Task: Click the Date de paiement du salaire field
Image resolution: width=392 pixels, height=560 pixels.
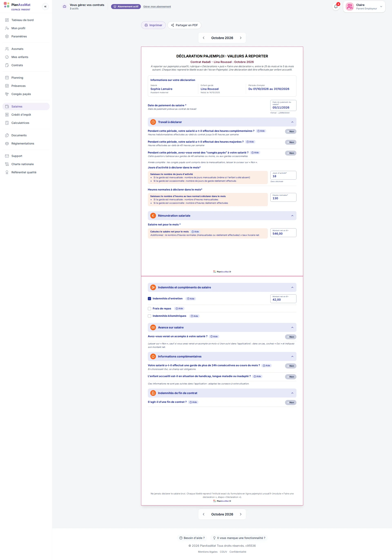Action: (283, 106)
